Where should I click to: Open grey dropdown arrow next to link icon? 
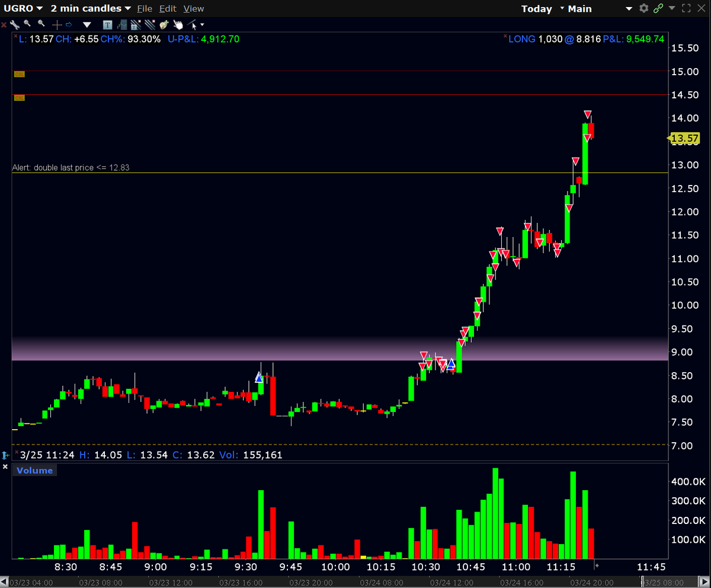(x=671, y=8)
